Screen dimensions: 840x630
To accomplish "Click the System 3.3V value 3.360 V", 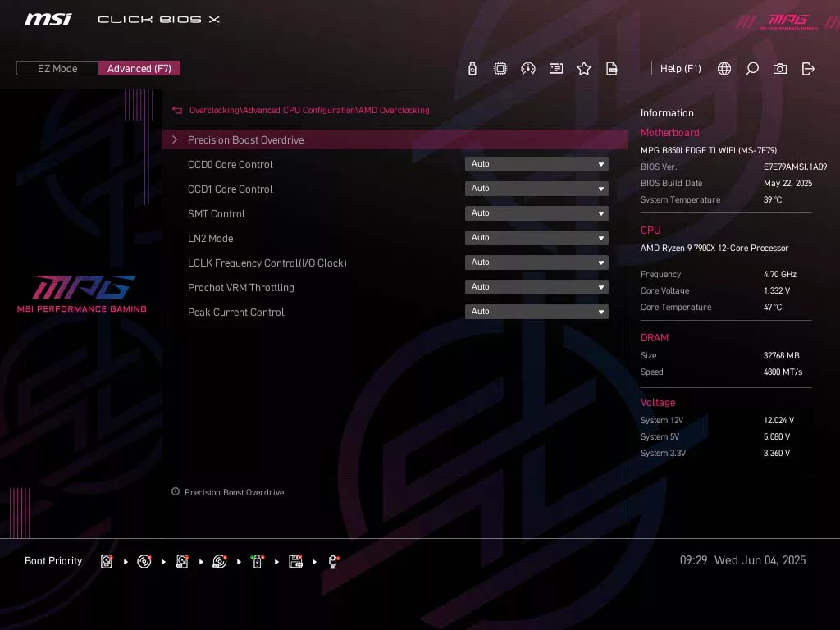I will click(776, 453).
